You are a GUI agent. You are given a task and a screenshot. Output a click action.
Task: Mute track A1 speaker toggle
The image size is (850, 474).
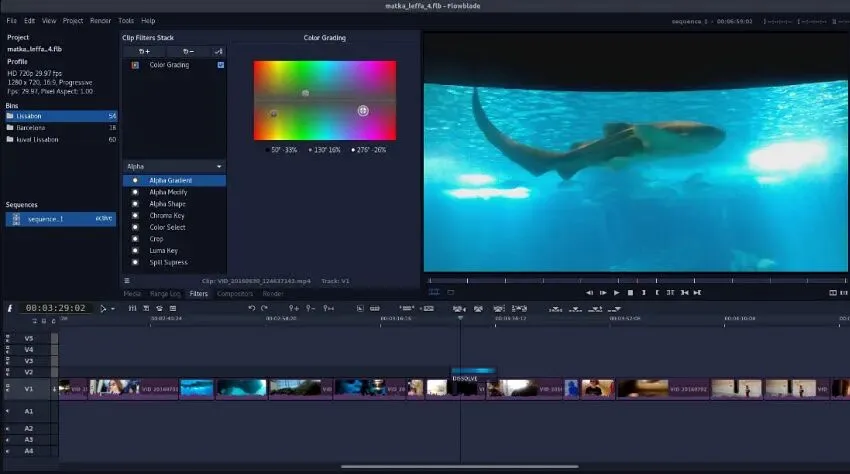point(8,411)
